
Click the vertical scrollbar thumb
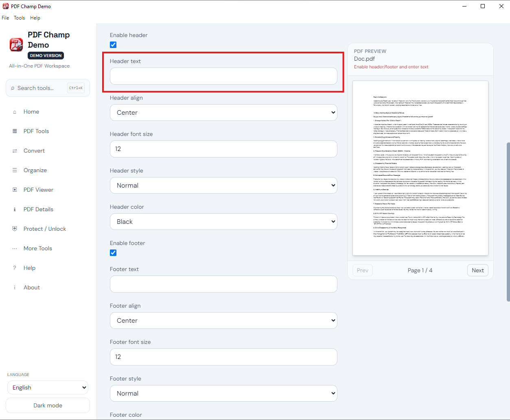[508, 222]
